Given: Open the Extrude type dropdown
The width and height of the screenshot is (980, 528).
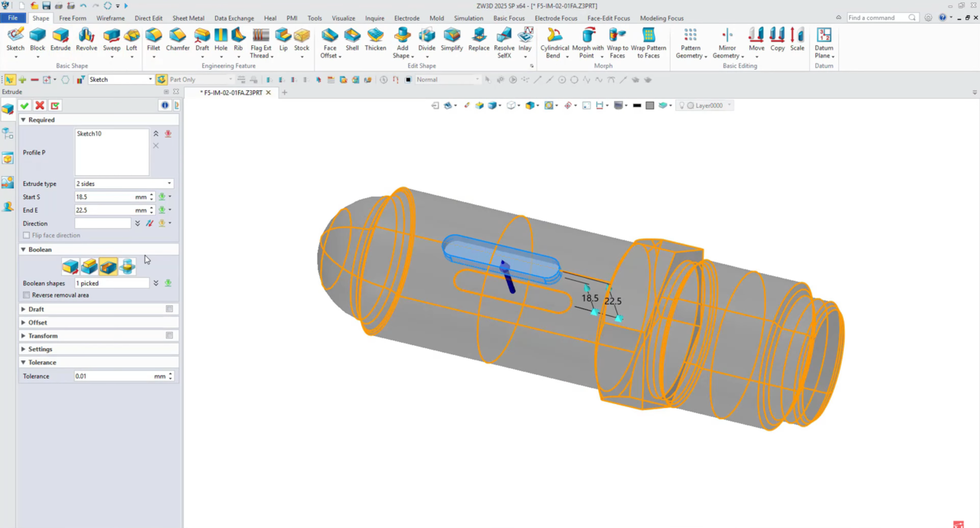Looking at the screenshot, I should tap(123, 184).
